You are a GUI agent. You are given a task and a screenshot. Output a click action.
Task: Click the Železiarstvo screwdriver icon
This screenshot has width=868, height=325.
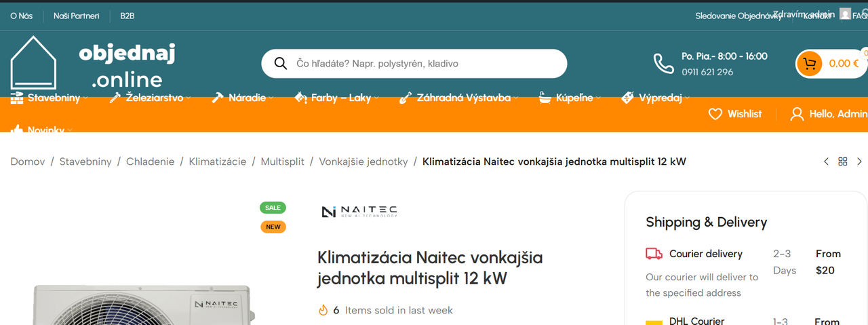point(115,98)
